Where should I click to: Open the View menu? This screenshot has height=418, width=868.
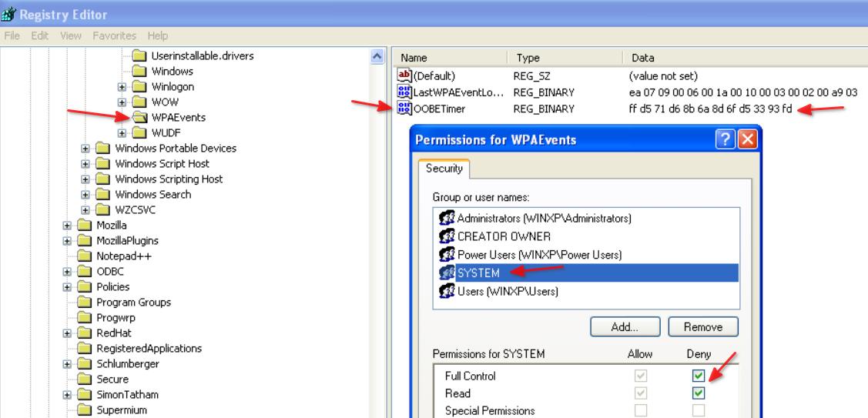(x=71, y=35)
